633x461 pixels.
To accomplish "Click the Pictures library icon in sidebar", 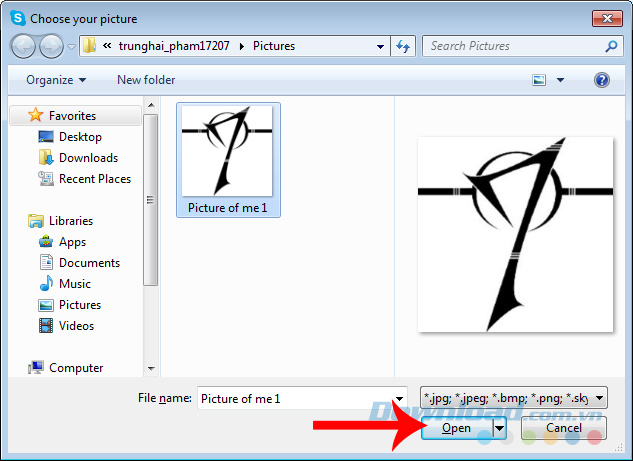I will (x=46, y=305).
